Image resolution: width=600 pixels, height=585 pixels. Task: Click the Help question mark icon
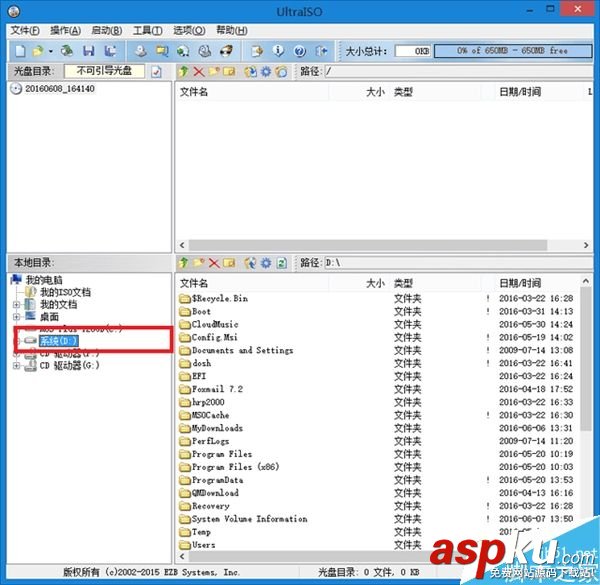[300, 51]
